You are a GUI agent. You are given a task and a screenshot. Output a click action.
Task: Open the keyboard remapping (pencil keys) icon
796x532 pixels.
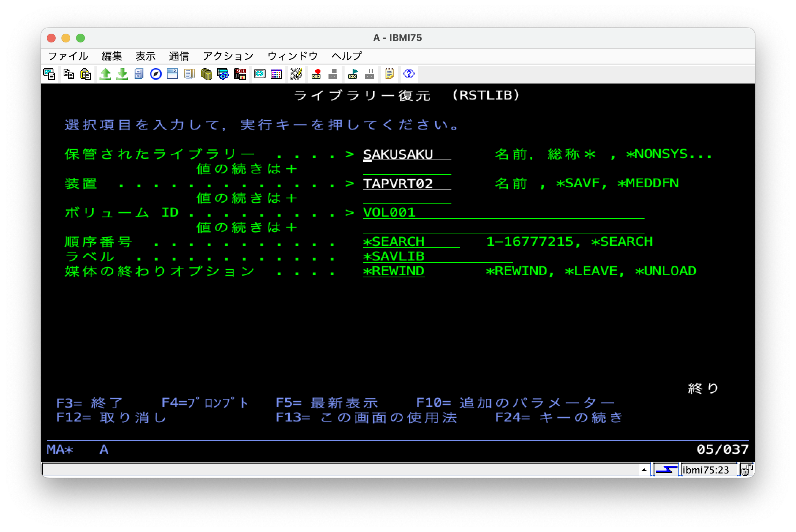point(296,74)
